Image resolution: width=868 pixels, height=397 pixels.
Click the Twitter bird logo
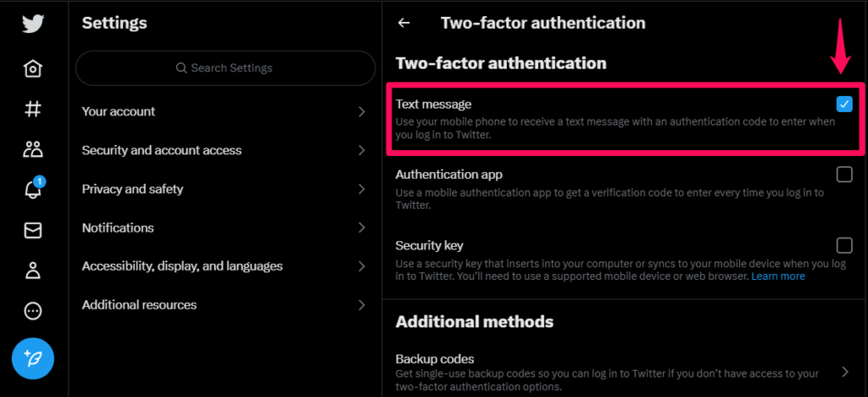(33, 24)
